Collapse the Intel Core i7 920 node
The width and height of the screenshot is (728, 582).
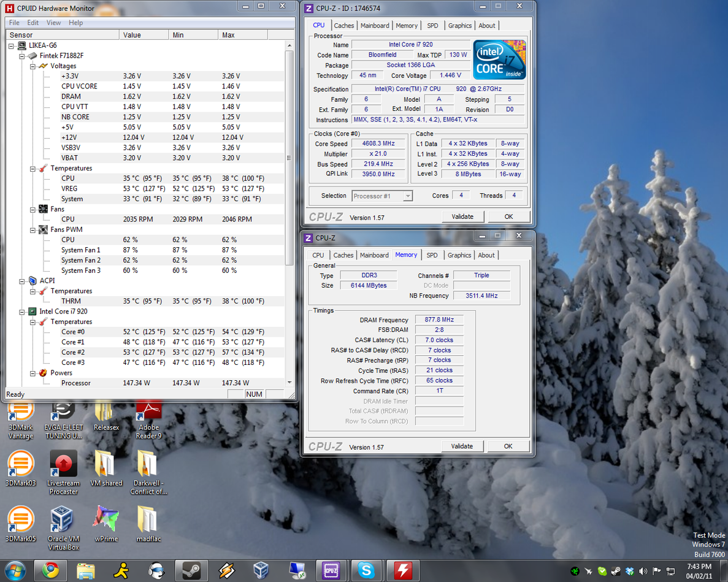[22, 312]
